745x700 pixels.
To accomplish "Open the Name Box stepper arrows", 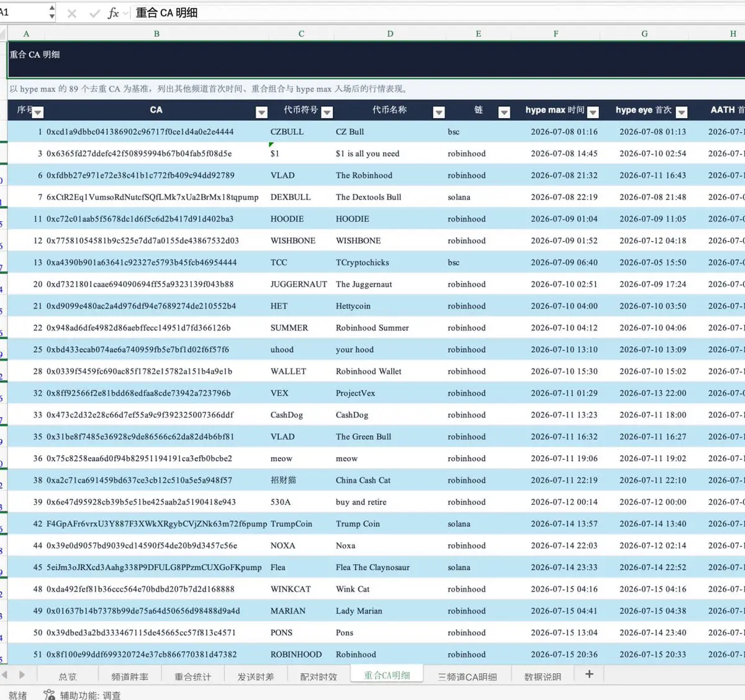I will (52, 12).
